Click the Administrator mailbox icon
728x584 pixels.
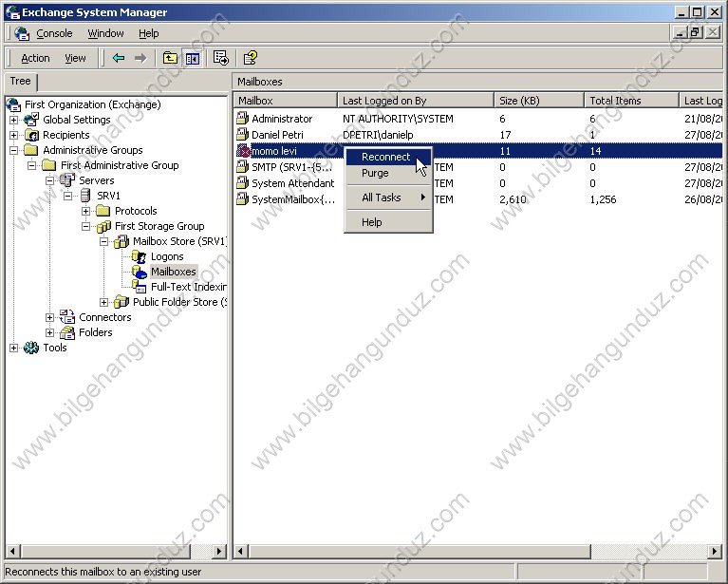[243, 119]
